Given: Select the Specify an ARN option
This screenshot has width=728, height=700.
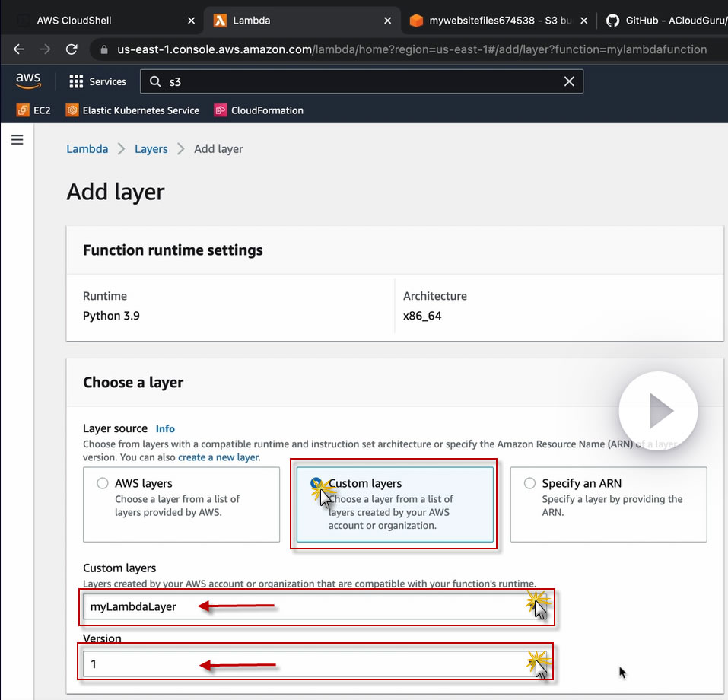Looking at the screenshot, I should pos(530,483).
